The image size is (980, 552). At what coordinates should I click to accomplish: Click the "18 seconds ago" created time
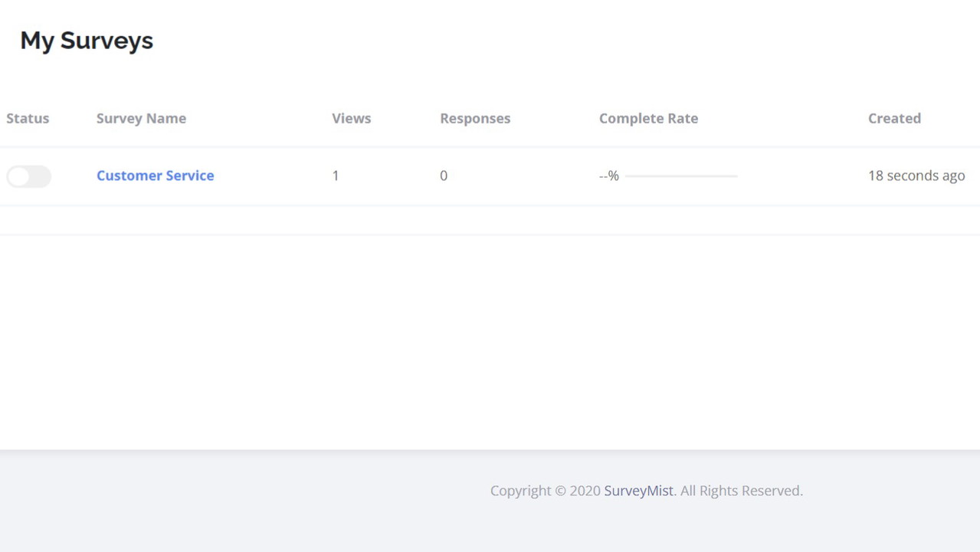tap(916, 176)
